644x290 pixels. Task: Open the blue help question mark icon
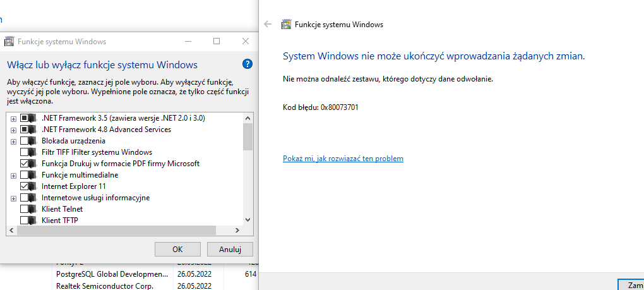(x=247, y=64)
